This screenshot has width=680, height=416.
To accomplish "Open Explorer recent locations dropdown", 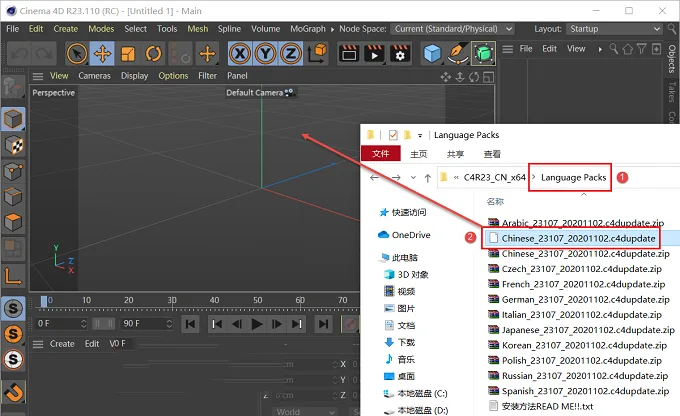I will click(413, 177).
